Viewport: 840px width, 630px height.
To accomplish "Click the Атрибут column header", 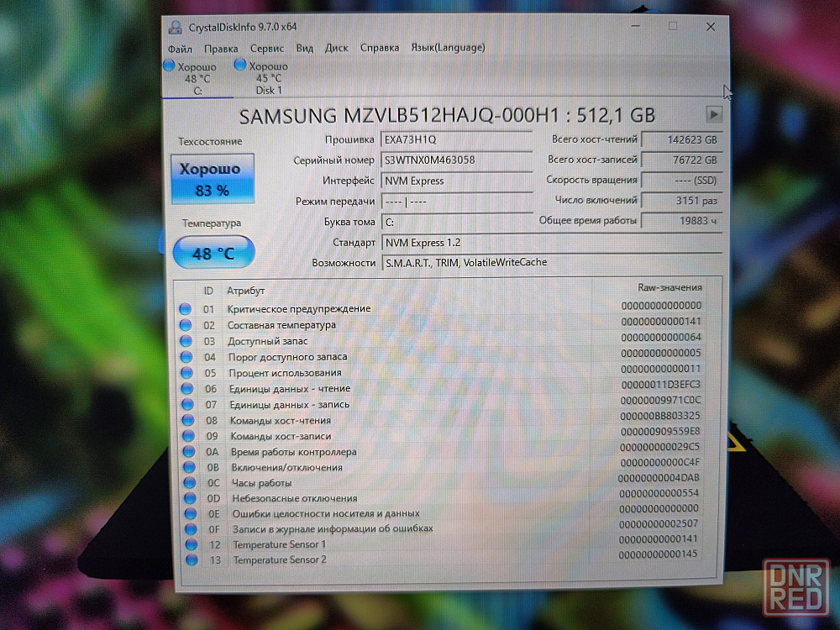I will tap(245, 291).
